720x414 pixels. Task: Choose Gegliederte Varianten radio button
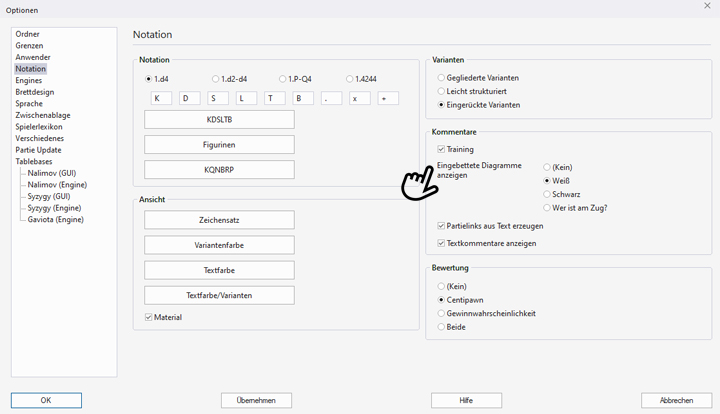442,78
